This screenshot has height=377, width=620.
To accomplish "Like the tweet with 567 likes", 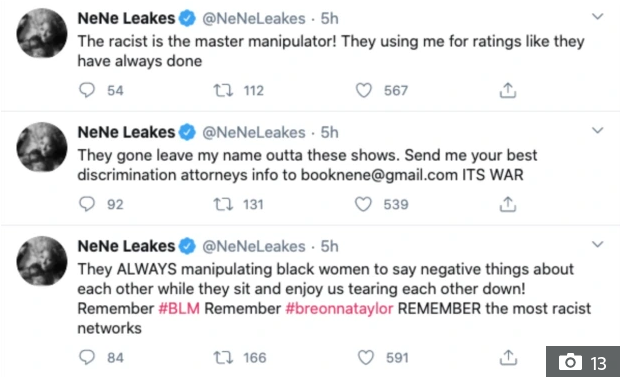I will click(x=363, y=90).
